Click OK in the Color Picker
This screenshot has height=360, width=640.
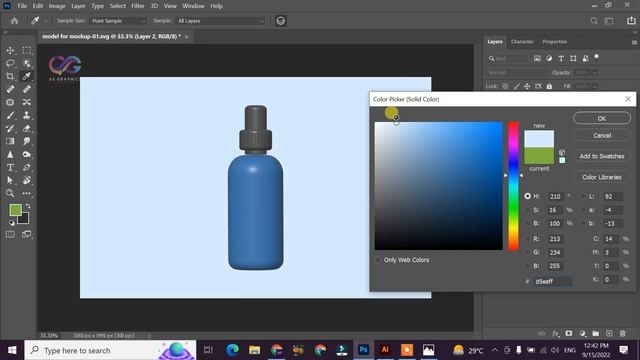click(602, 118)
